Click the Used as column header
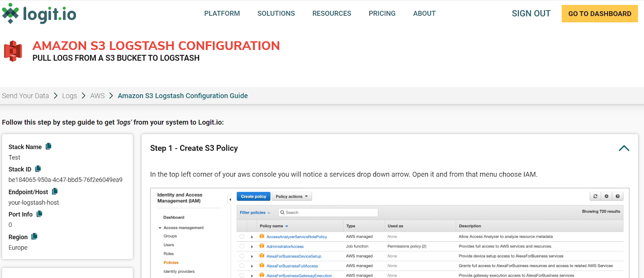Screen dimensions: 644x278 tap(395, 226)
